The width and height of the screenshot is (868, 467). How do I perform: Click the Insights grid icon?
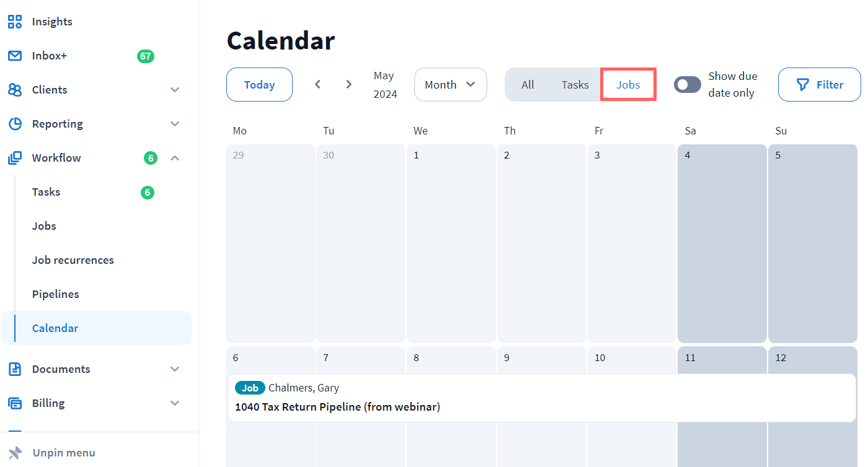coord(15,22)
